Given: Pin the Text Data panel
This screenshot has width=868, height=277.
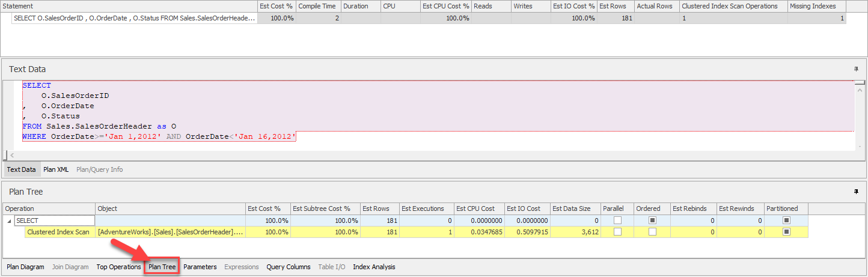Looking at the screenshot, I should click(x=856, y=69).
